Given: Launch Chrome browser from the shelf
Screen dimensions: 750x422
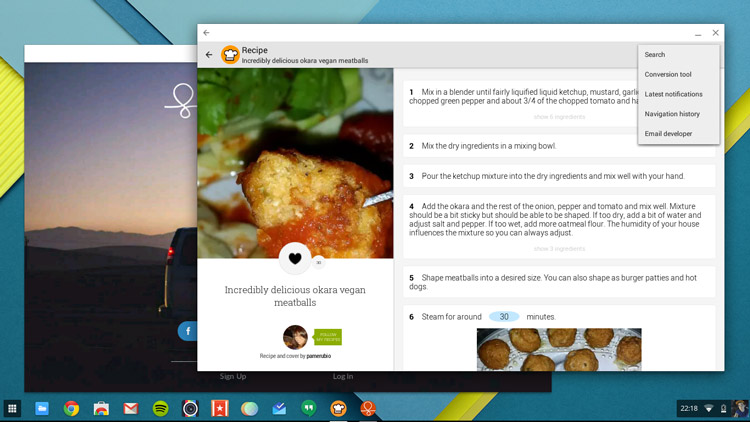Looking at the screenshot, I should coord(71,408).
